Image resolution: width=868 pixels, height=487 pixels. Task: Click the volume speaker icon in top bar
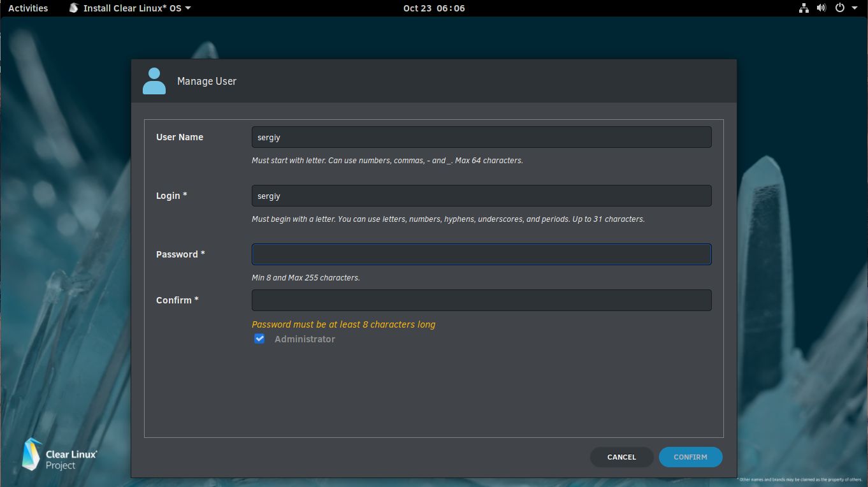point(821,8)
